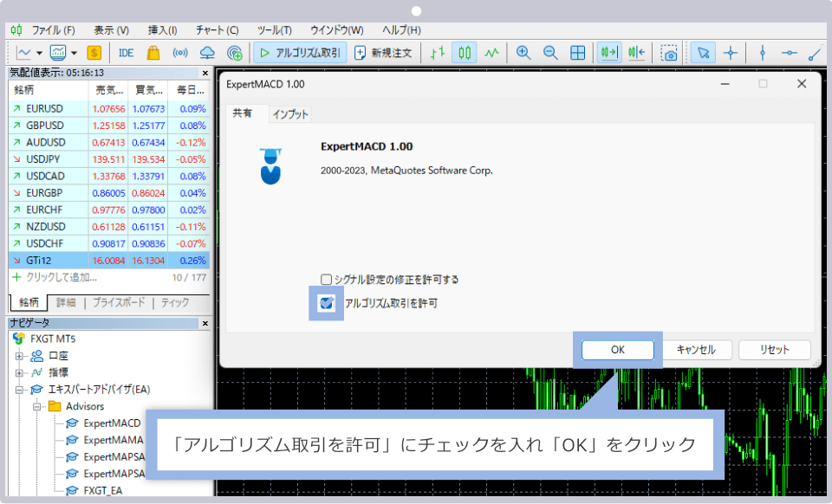Toggle アルゴリズム取引を許可 checkbox
Screen dimensions: 832x504
pyautogui.click(x=326, y=303)
